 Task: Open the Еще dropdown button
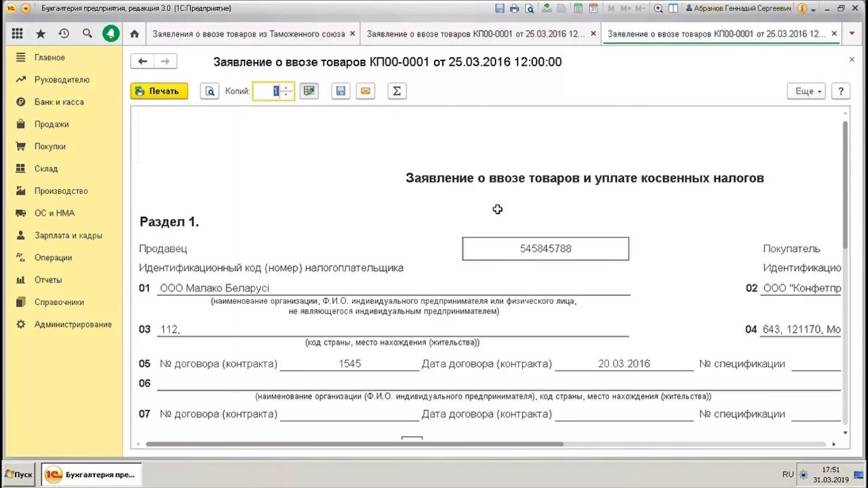[806, 91]
